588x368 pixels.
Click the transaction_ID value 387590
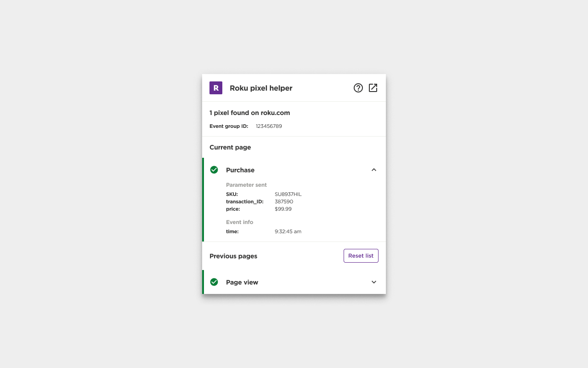click(284, 201)
